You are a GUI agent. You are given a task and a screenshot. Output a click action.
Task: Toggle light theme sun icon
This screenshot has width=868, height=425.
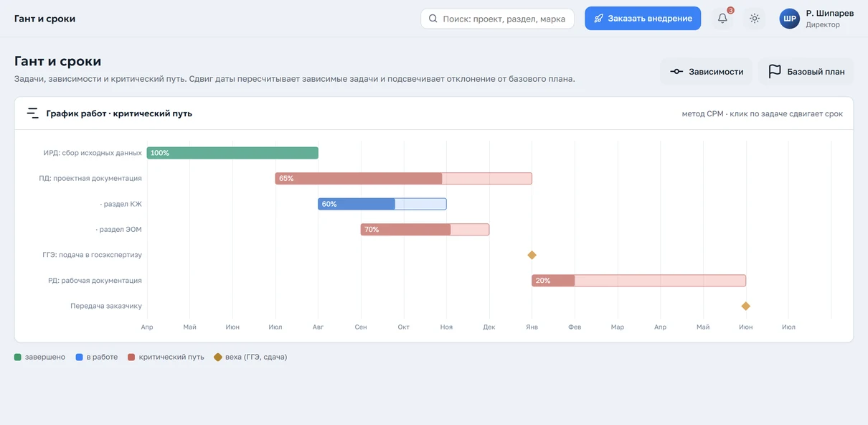[755, 19]
